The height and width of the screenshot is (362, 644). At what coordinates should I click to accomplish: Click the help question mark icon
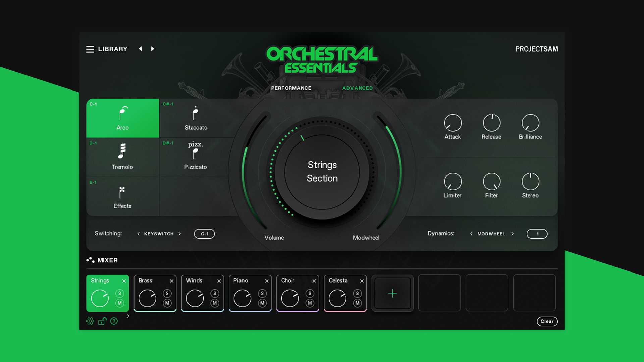114,321
